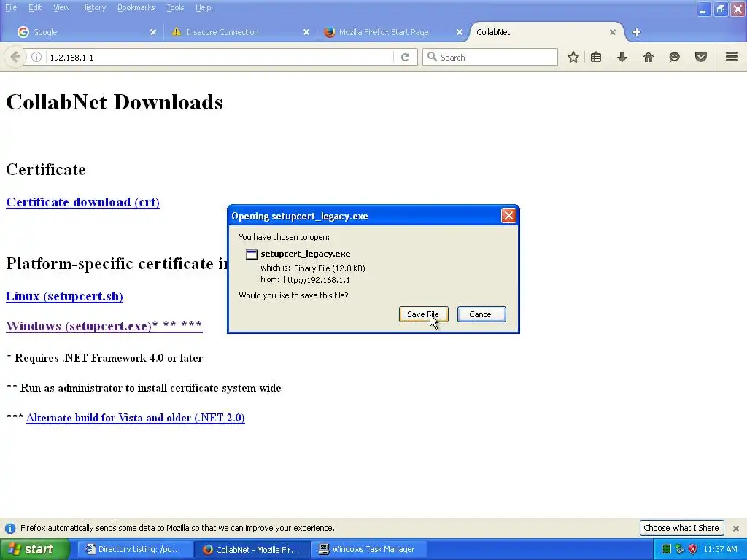747x560 pixels.
Task: Open a new tab with plus icon
Action: 636,32
